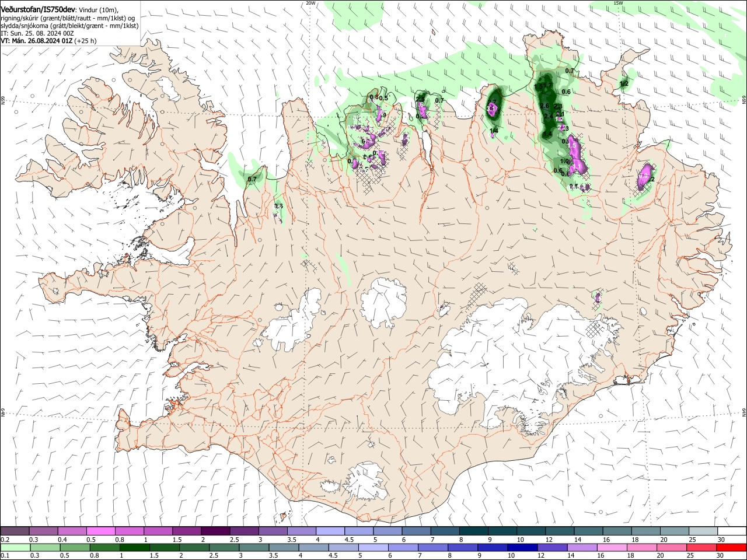Select the dusky plum first swatch of sleet scale
The width and height of the screenshot is (747, 560).
click(x=15, y=531)
